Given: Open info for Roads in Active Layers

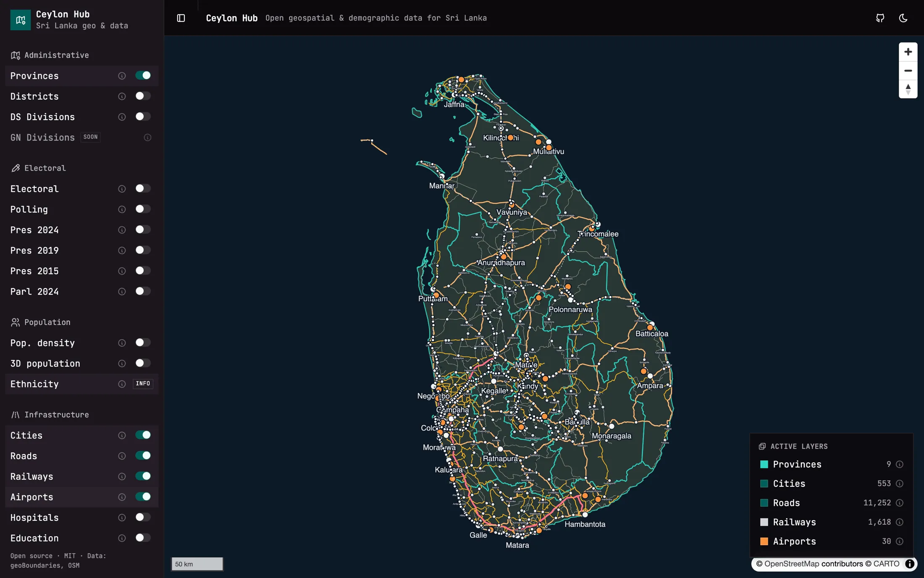Looking at the screenshot, I should coord(899,503).
